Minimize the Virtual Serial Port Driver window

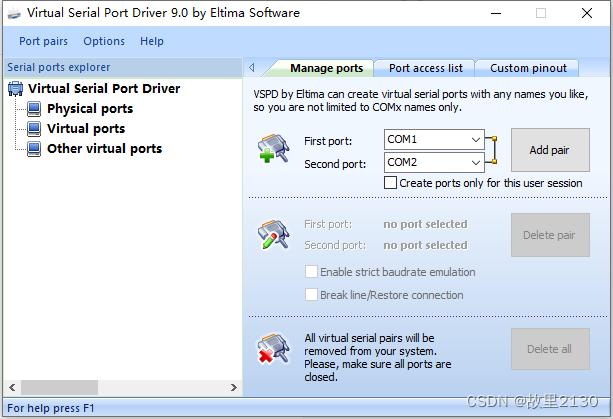point(496,13)
